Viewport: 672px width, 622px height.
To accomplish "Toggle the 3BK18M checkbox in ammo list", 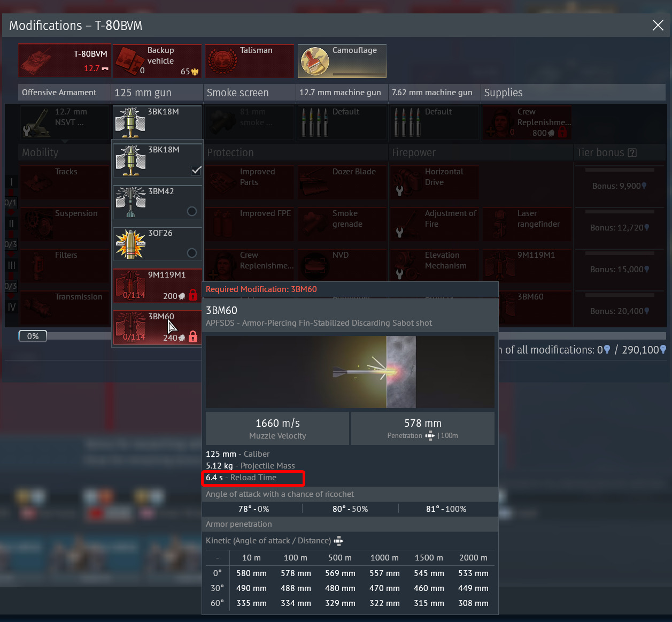I will (196, 170).
